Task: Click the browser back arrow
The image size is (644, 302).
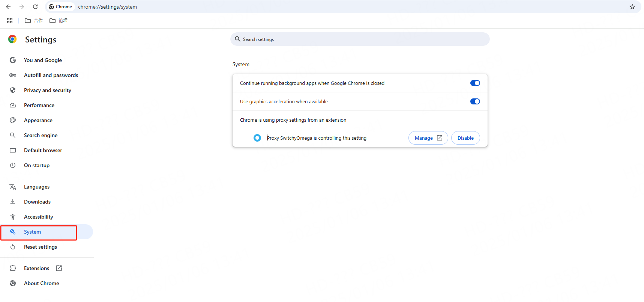Action: click(8, 7)
